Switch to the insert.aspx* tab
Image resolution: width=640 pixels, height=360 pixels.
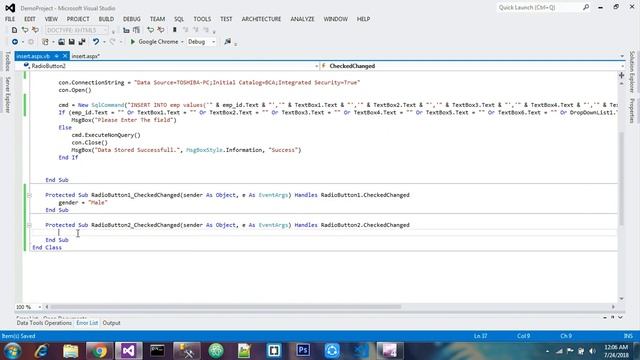[x=86, y=56]
